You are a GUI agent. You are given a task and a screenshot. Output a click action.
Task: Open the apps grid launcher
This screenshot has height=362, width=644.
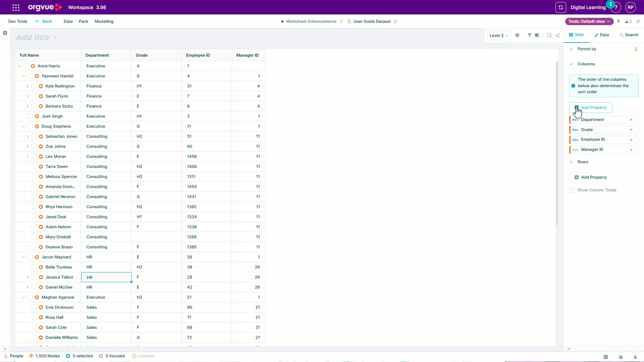tap(16, 7)
